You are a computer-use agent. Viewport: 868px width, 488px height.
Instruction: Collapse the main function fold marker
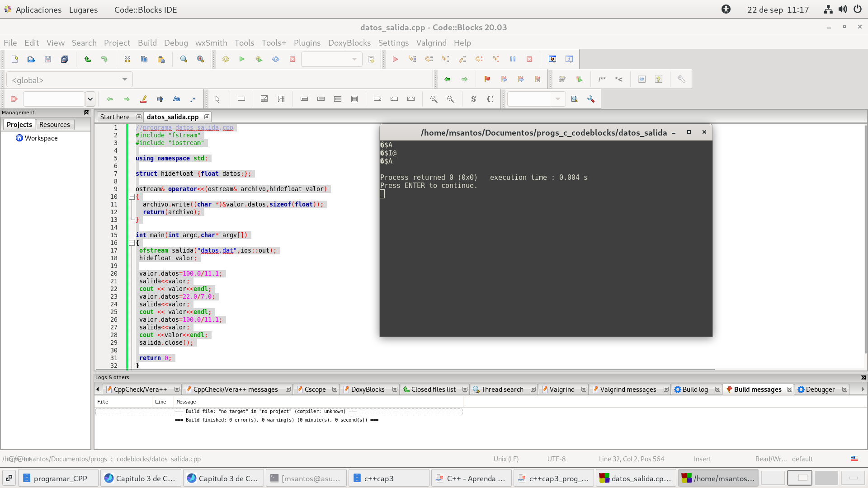click(132, 243)
